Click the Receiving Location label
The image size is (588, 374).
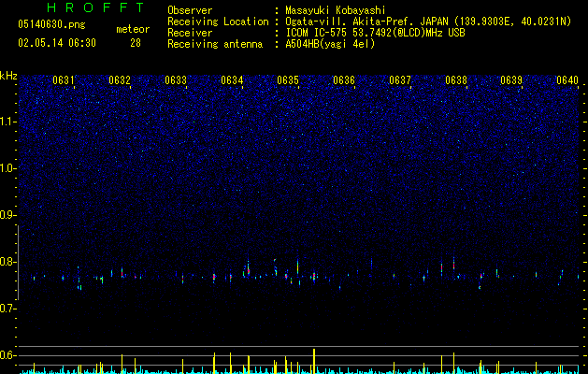coord(218,22)
